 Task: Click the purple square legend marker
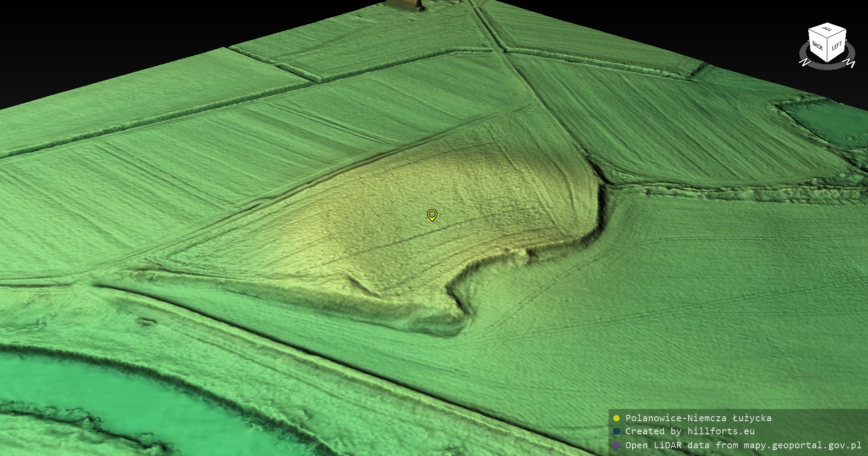(616, 445)
